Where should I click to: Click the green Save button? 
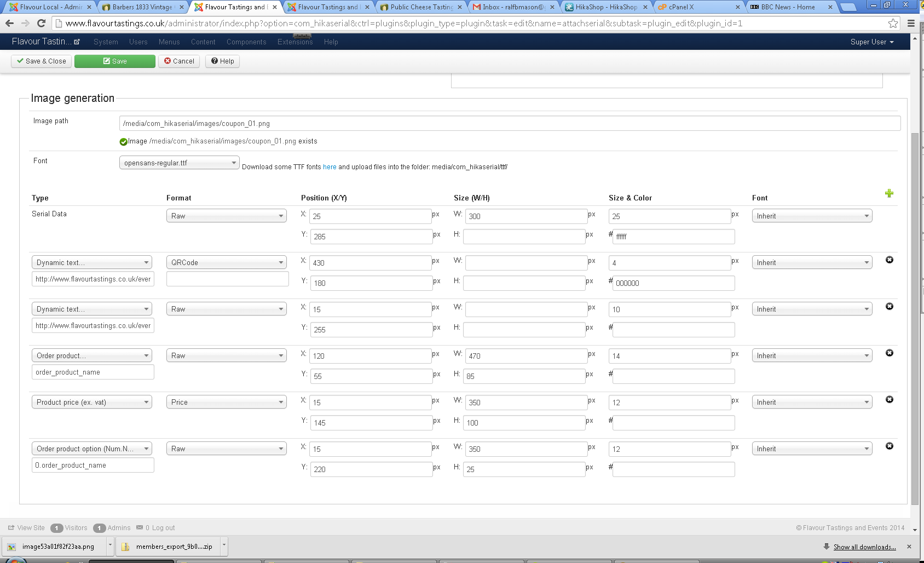(115, 61)
